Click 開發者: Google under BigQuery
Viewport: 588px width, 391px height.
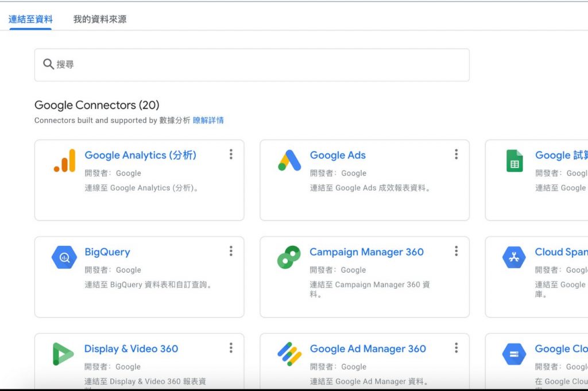coord(113,270)
